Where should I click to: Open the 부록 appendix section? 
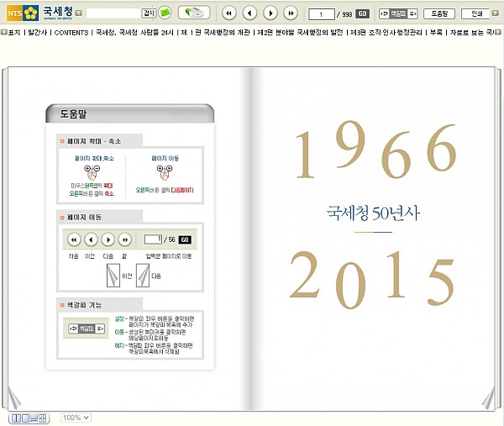[x=436, y=33]
